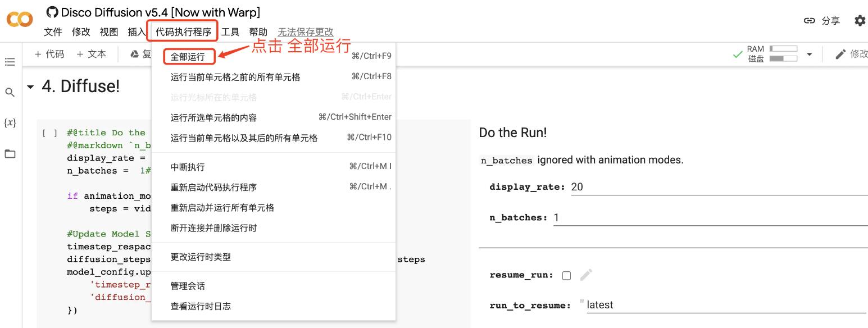Click the '+ 代码' add code button
The image size is (868, 328).
[49, 54]
